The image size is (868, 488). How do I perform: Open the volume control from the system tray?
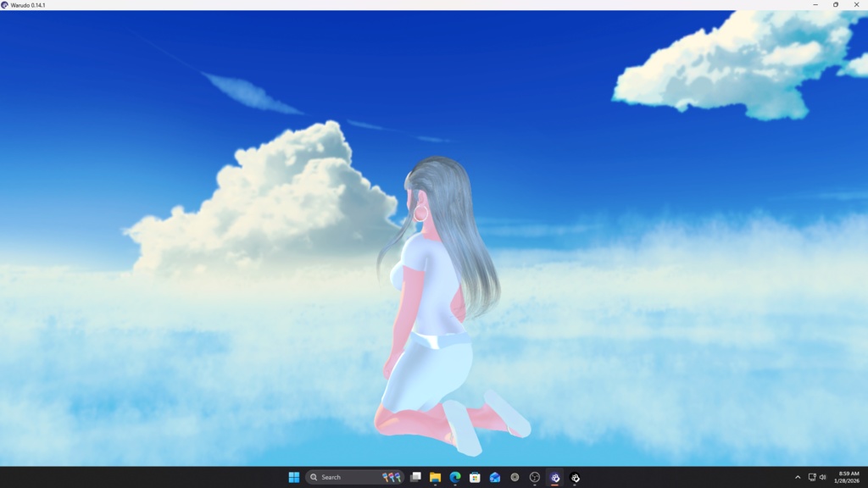823,477
